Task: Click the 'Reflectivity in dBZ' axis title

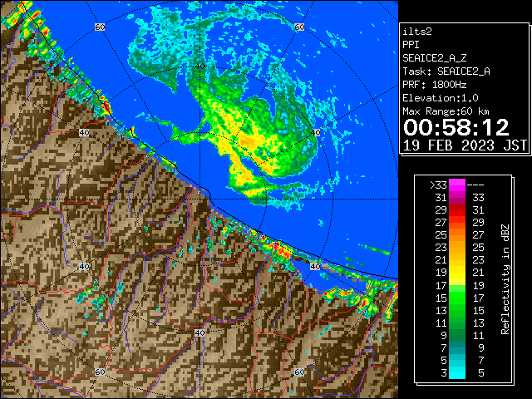Action: click(505, 279)
